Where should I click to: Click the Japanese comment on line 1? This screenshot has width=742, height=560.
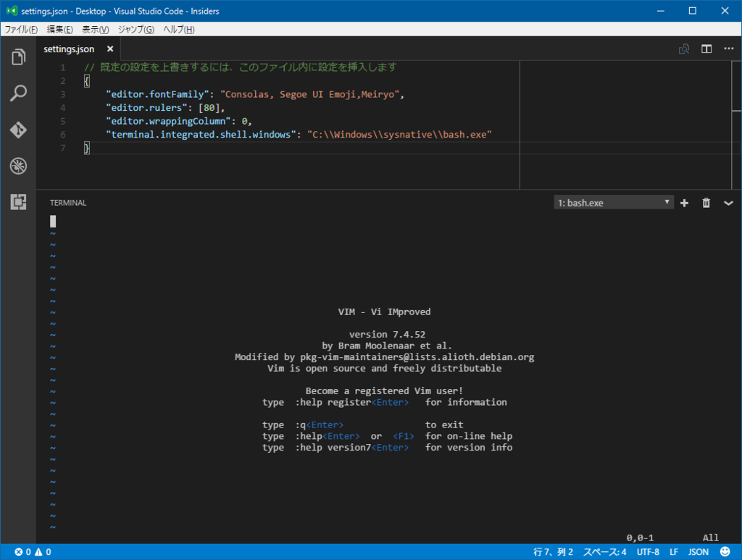coord(241,67)
